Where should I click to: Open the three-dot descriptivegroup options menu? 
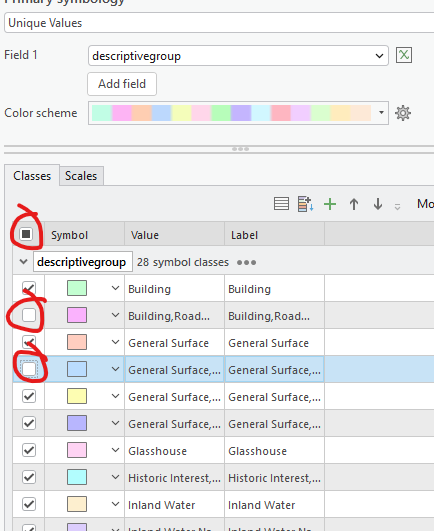(246, 262)
